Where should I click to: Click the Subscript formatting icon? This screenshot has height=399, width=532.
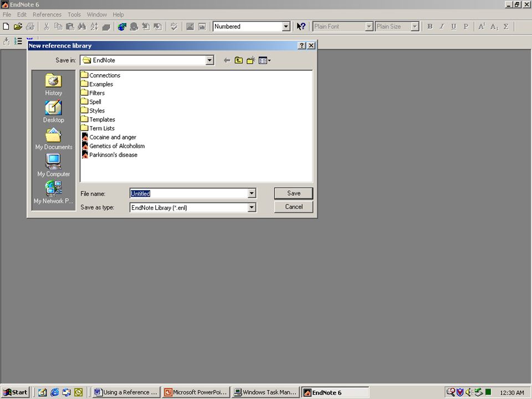pyautogui.click(x=494, y=27)
